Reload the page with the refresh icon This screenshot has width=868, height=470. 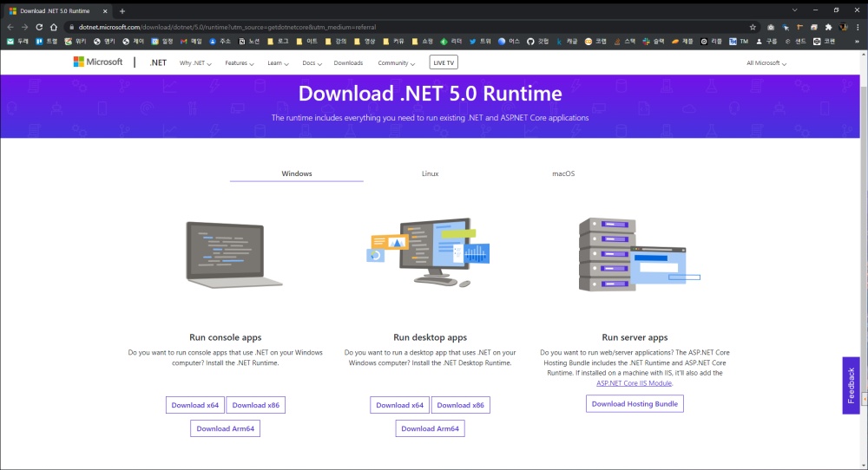pos(39,27)
